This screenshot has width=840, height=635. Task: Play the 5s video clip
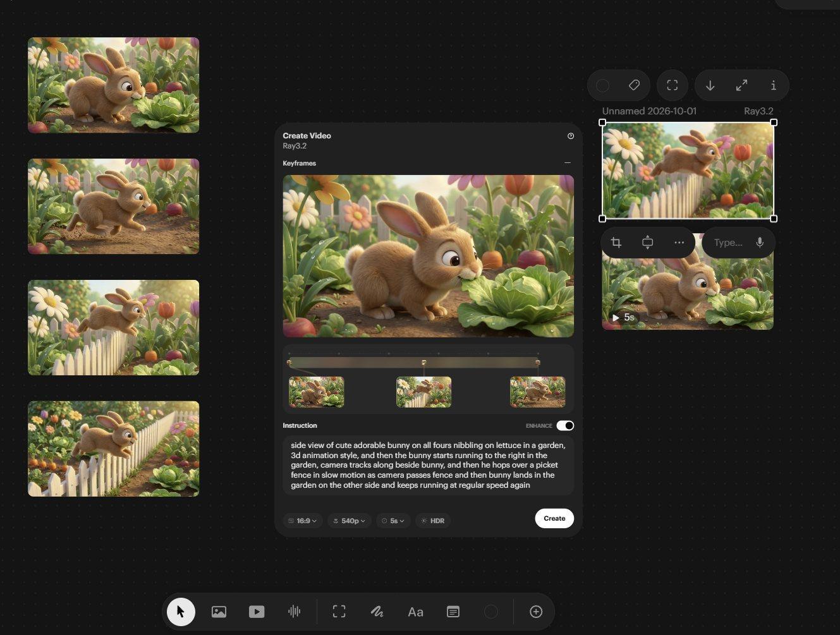pos(616,318)
